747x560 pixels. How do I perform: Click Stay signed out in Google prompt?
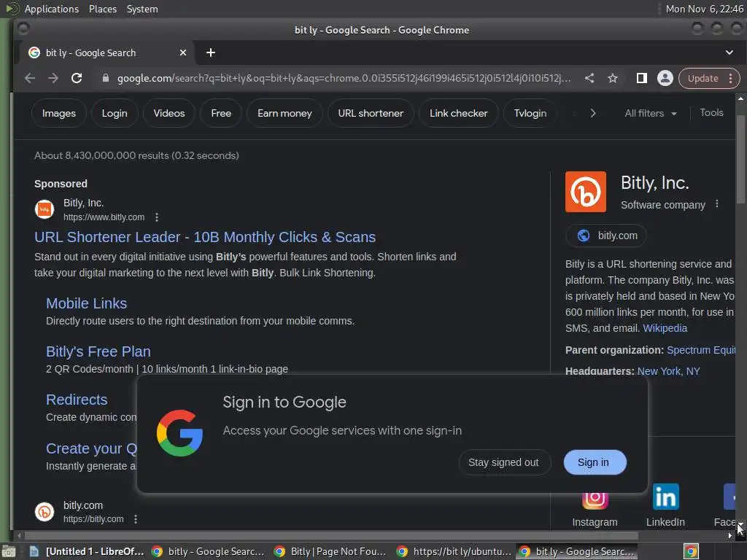pos(503,462)
